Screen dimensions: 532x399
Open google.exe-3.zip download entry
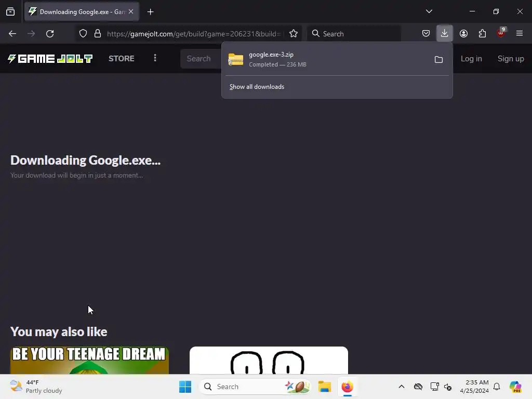326,59
